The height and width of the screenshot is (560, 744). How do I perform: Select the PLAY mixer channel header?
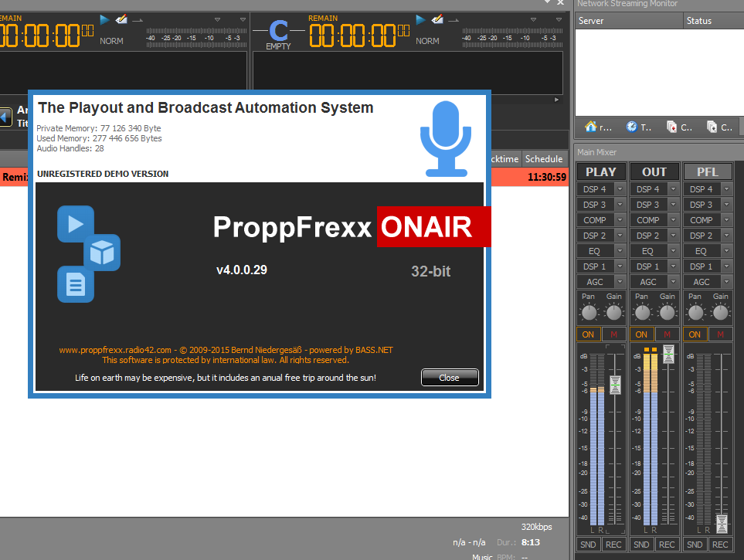[x=601, y=171]
